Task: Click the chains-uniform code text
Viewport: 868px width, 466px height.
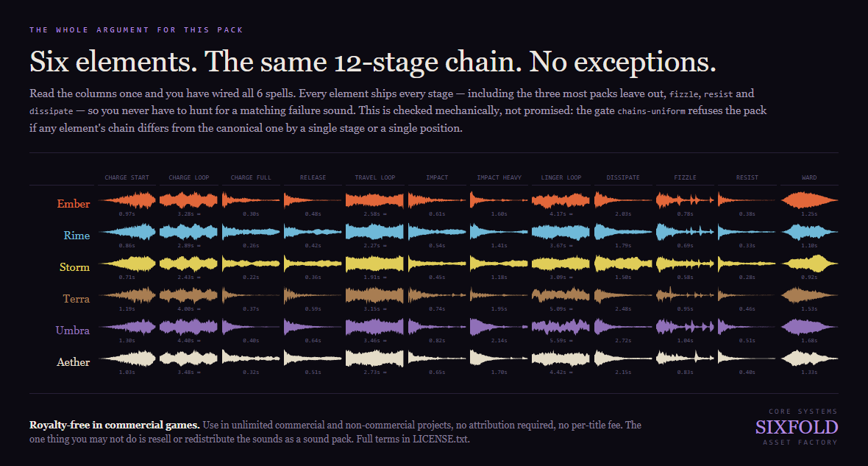Action: (x=651, y=111)
